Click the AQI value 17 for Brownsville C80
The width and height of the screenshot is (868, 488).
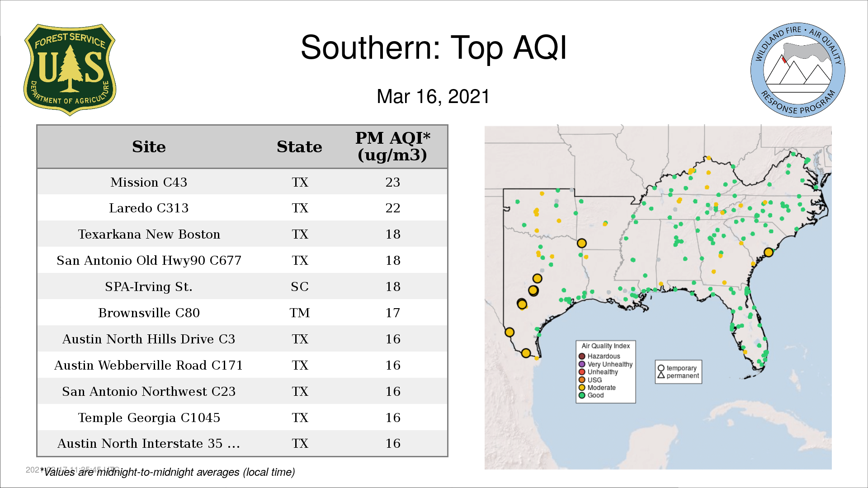(x=392, y=313)
